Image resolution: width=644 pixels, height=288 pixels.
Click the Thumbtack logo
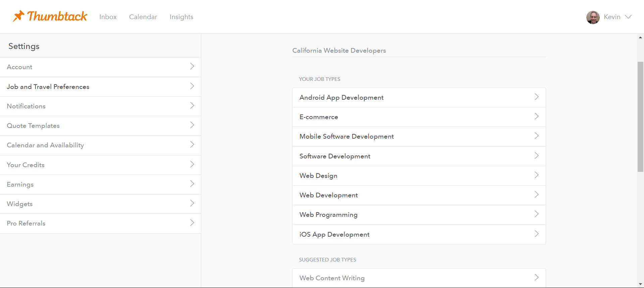[50, 16]
